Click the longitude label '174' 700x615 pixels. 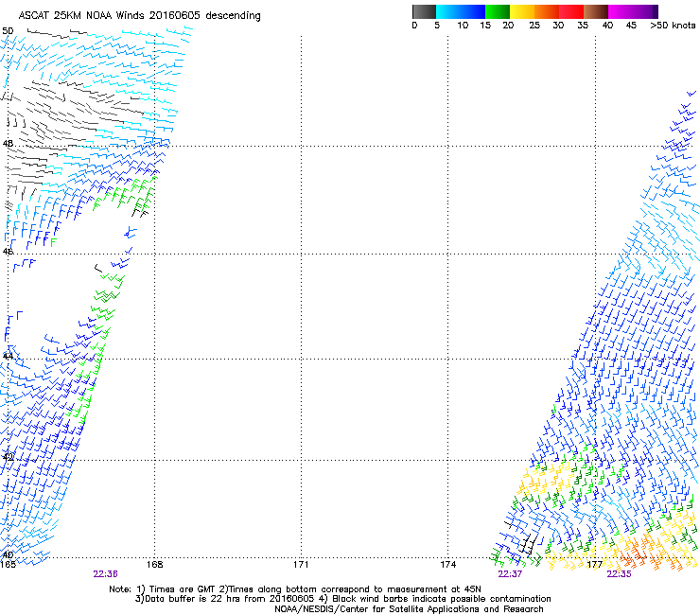point(447,565)
